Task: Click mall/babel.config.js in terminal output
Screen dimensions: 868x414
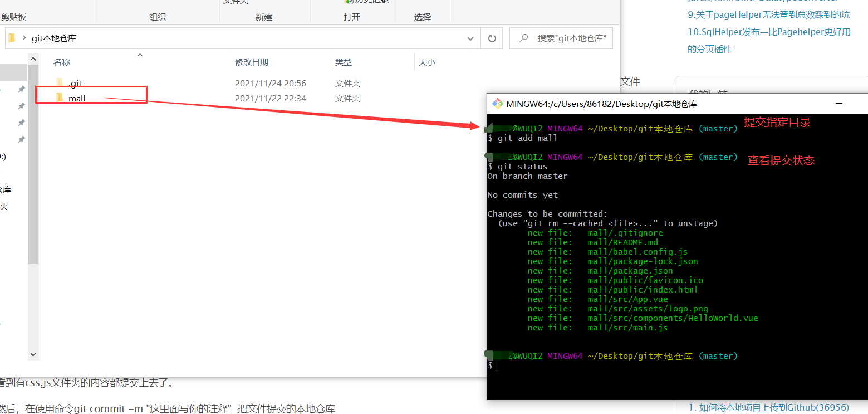Action: coord(637,252)
